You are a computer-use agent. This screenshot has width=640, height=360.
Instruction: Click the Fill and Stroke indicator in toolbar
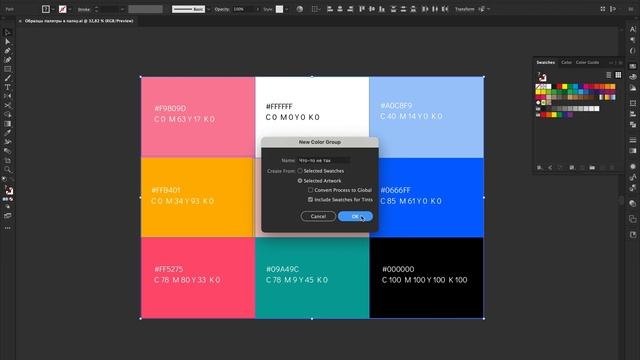[x=9, y=190]
